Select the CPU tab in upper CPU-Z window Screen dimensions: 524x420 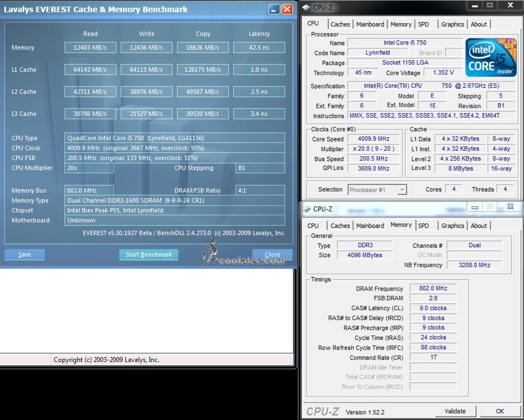tap(313, 23)
